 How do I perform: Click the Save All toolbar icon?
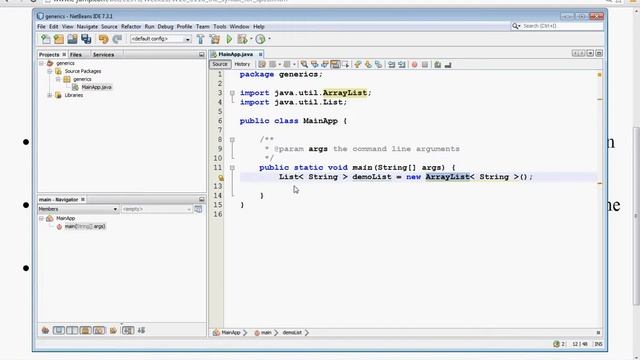86,39
